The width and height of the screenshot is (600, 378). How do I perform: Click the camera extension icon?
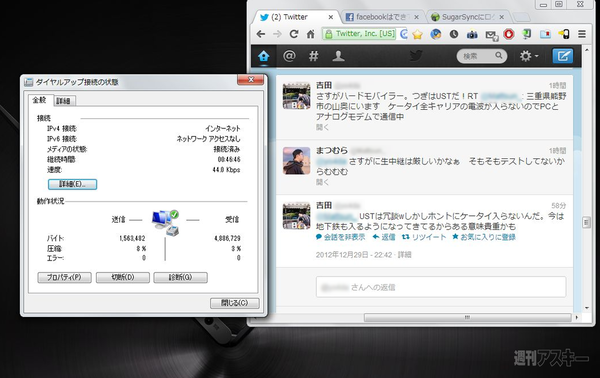click(472, 34)
